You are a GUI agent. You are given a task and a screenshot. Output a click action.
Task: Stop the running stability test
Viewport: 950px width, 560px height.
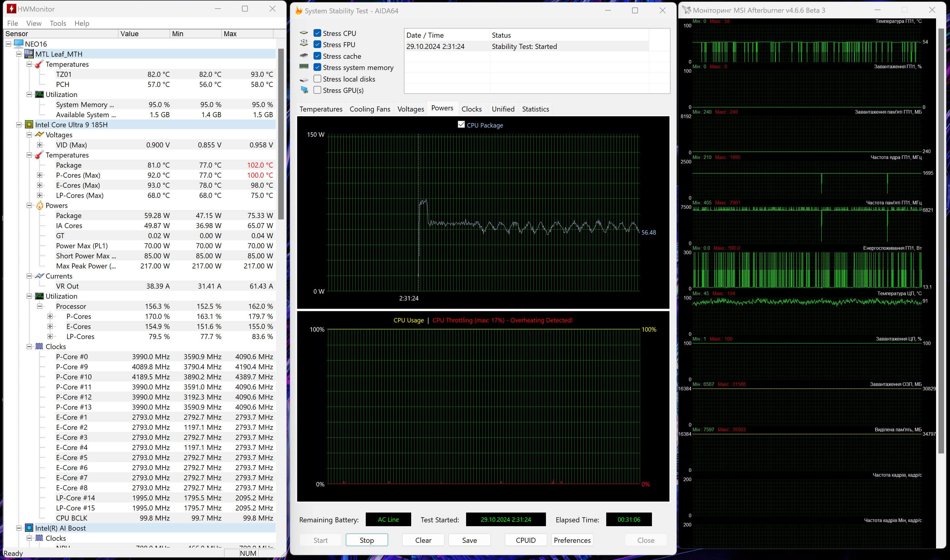(367, 540)
